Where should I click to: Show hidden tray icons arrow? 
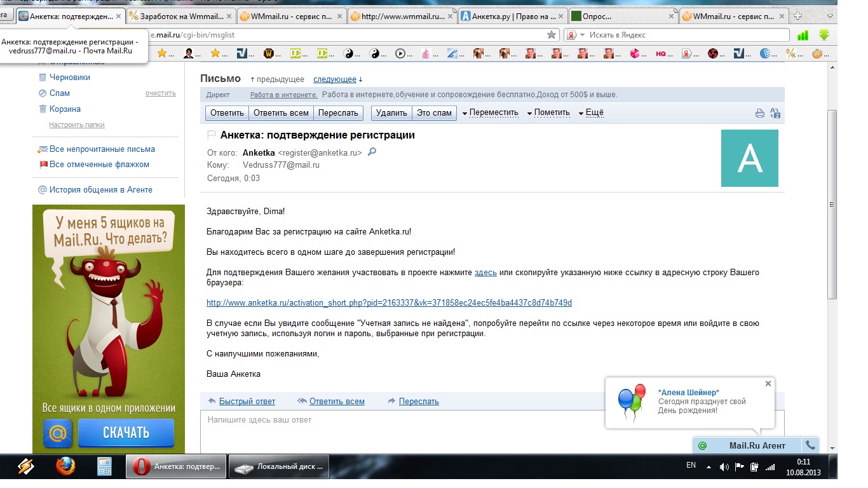point(709,467)
